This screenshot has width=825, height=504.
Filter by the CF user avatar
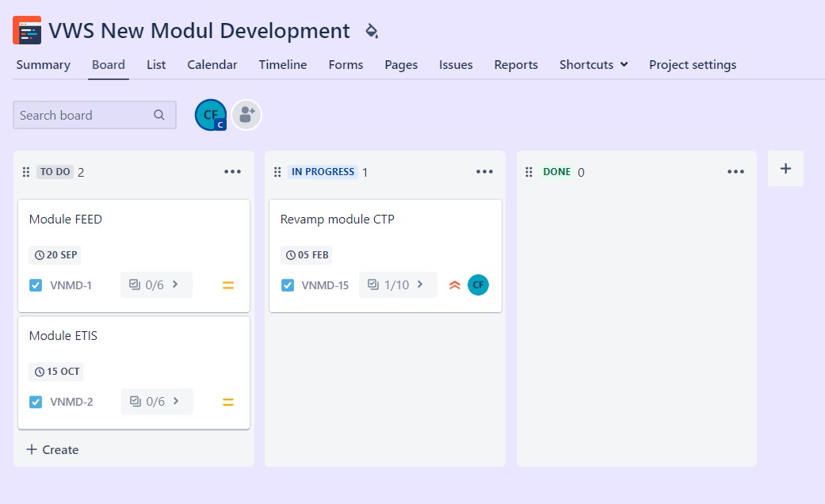coord(211,115)
